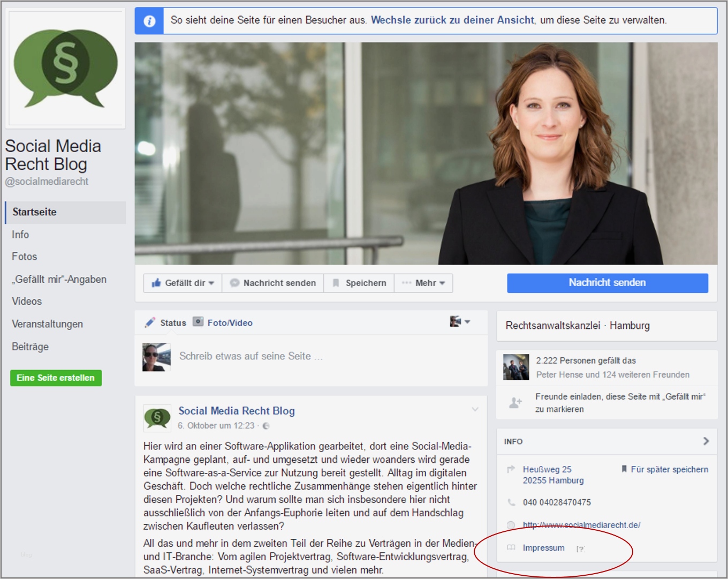This screenshot has width=728, height=579.
Task: Click the bookmark icon beside Speichern
Action: coord(336,283)
